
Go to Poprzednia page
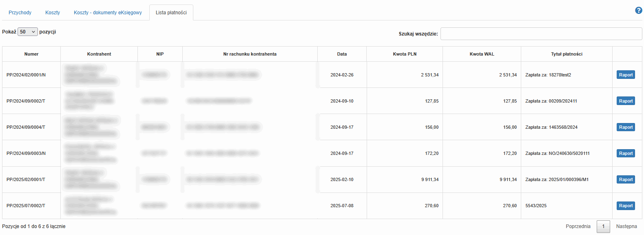[578, 226]
